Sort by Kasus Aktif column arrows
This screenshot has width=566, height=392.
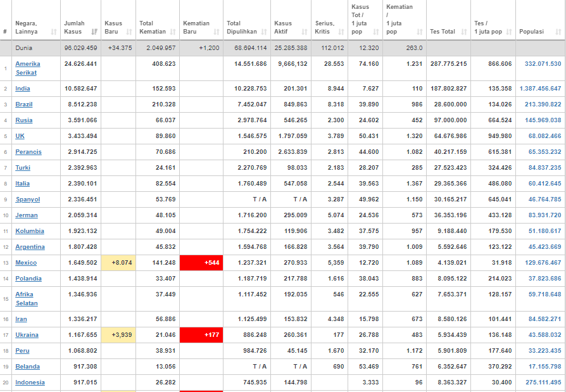click(x=305, y=32)
